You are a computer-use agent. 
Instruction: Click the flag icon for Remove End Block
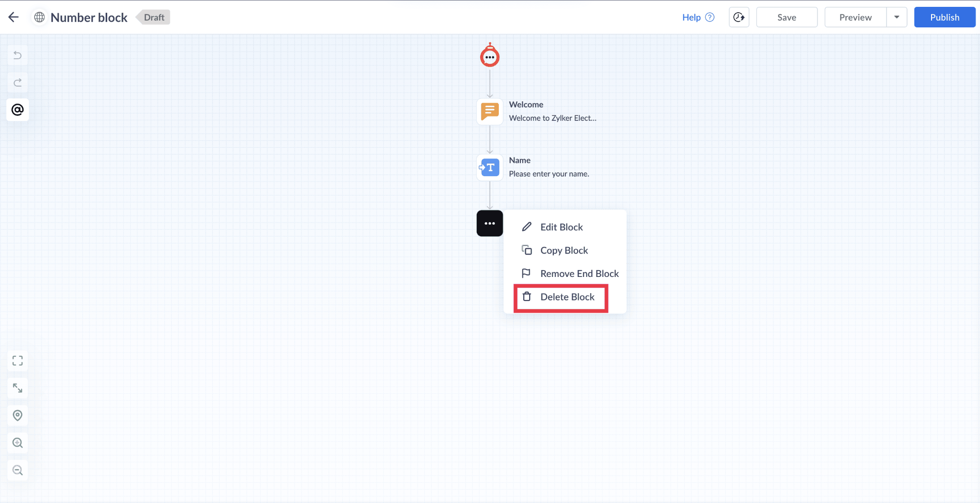pos(526,273)
